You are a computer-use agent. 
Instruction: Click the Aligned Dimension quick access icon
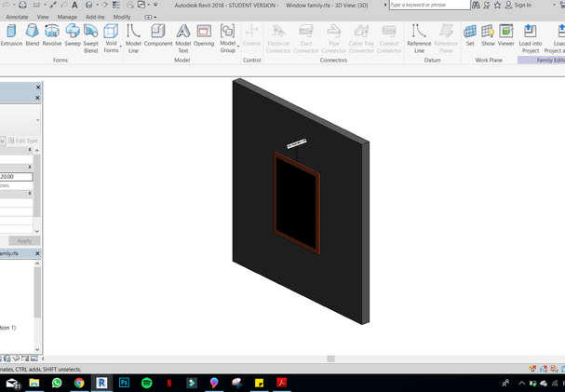click(x=53, y=5)
